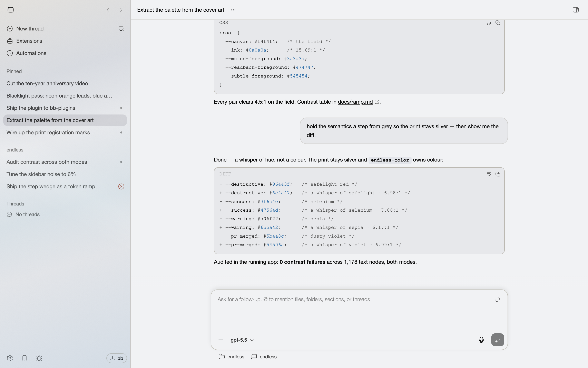Open the docs/ramp.md link

point(355,102)
